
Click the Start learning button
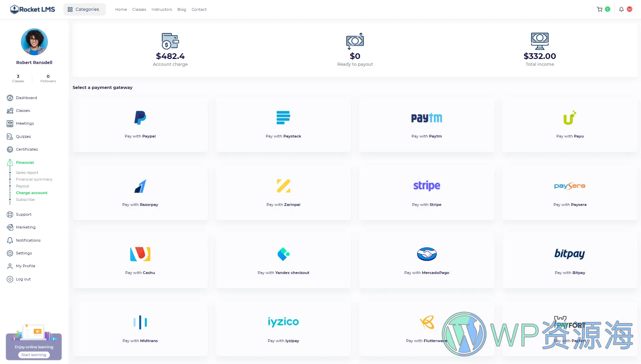tap(34, 355)
